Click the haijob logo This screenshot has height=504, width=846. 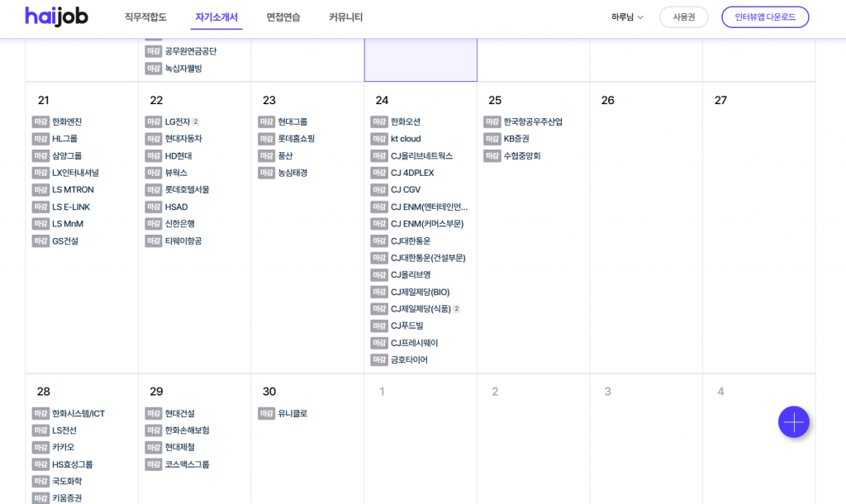pos(56,17)
